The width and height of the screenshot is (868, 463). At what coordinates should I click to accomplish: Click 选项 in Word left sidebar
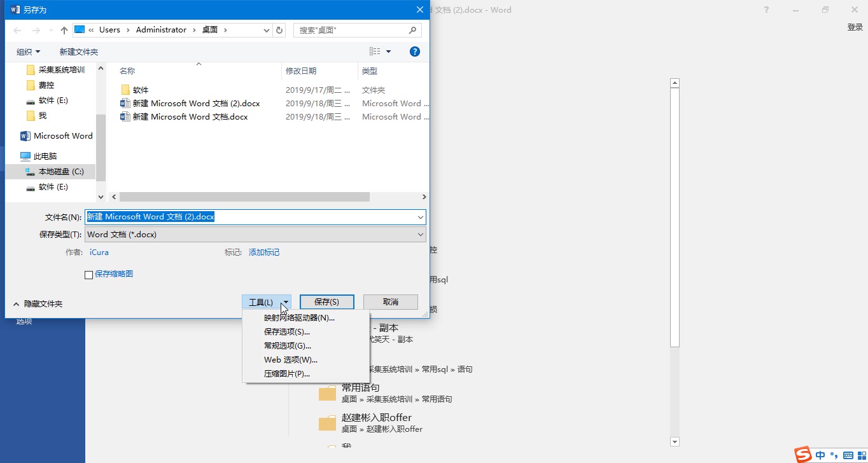point(24,322)
